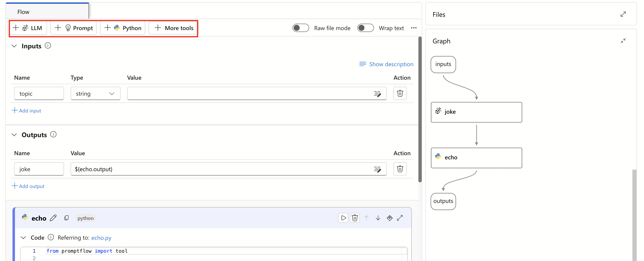Move the echo node down
The height and width of the screenshot is (261, 644).
pos(378,218)
